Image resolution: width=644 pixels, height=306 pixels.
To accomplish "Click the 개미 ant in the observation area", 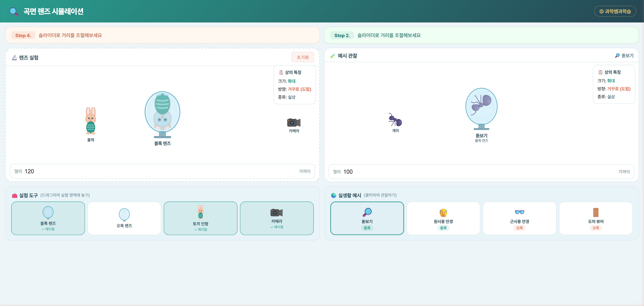I will [x=395, y=119].
